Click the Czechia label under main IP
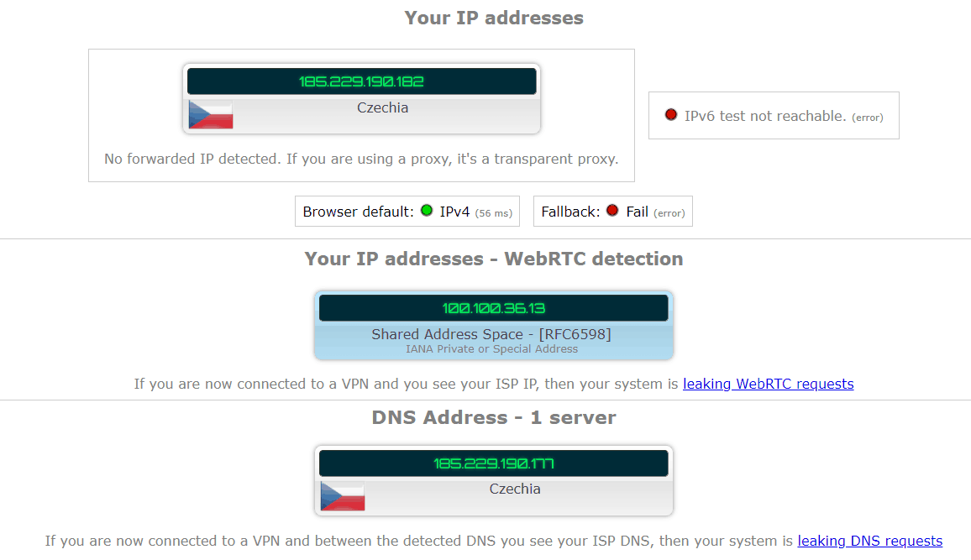971x560 pixels. (x=383, y=107)
